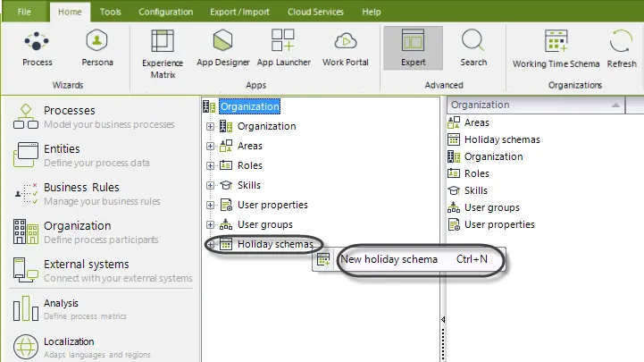Click the Refresh ribbon button
This screenshot has height=362, width=644.
coord(622,49)
